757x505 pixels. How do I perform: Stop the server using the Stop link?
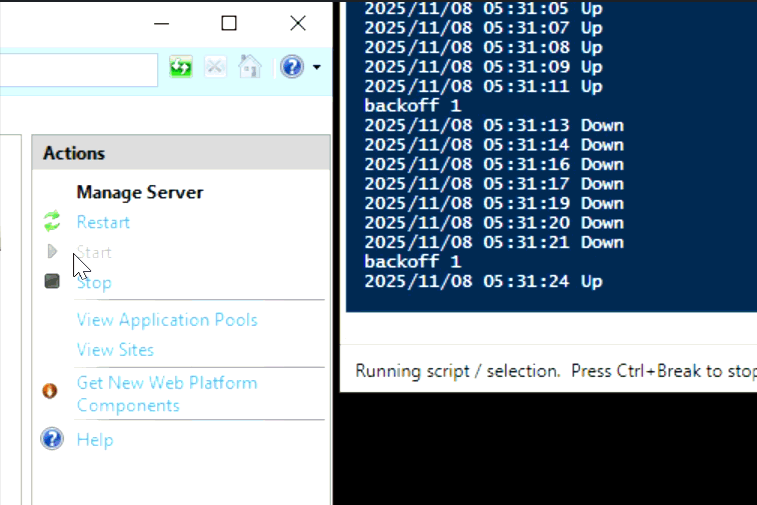tap(96, 283)
